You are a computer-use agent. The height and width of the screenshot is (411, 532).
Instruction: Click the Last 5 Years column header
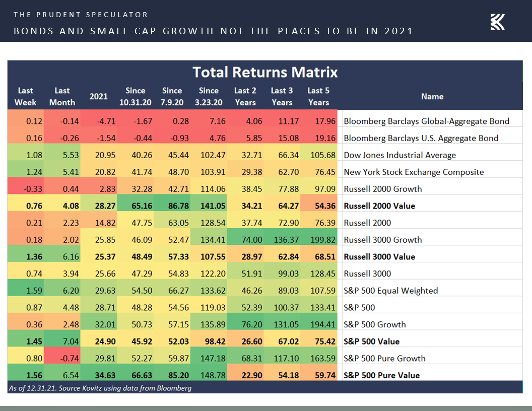point(318,96)
